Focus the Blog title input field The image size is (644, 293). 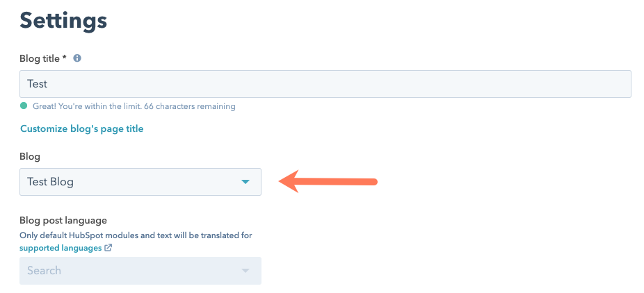click(x=325, y=84)
